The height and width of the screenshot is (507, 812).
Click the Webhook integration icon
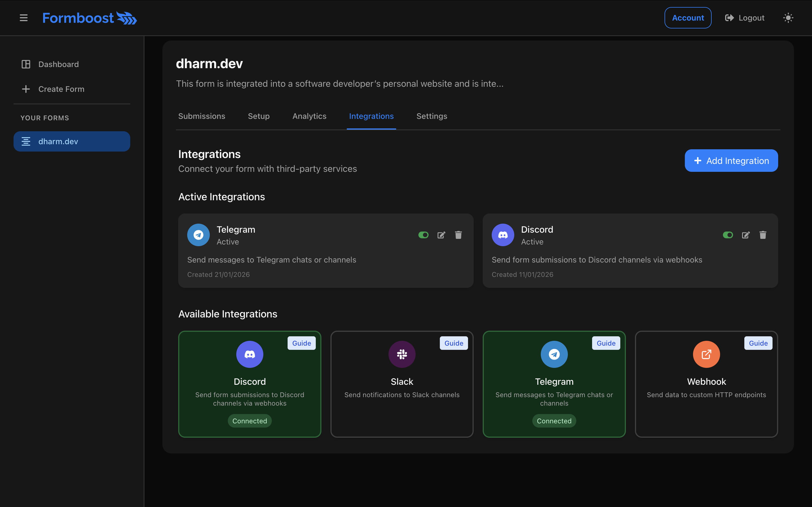[x=706, y=354]
